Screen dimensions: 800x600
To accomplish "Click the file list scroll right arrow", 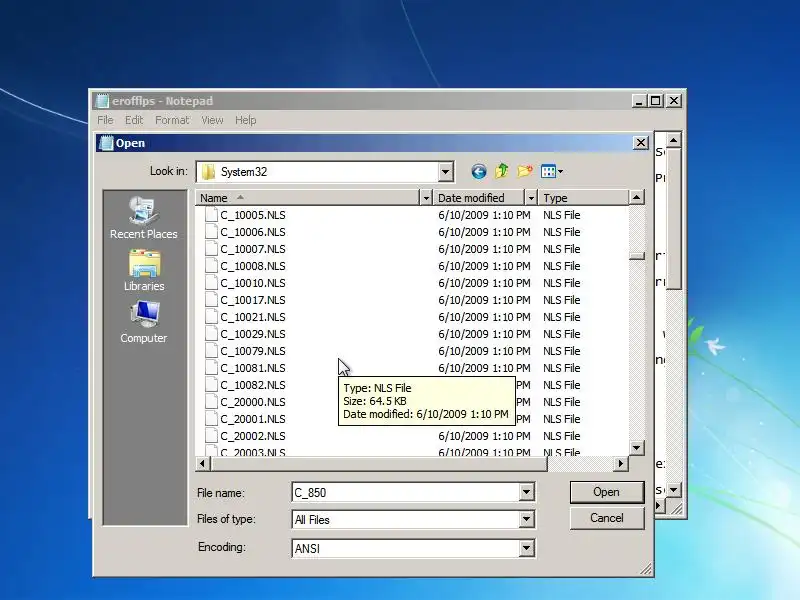I will pyautogui.click(x=620, y=464).
